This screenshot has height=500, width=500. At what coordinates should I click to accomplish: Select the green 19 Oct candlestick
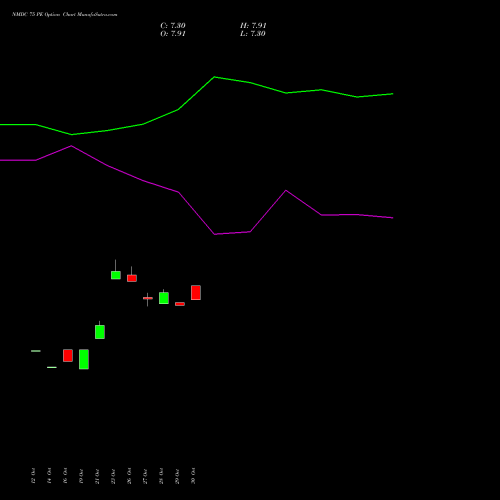click(x=84, y=359)
